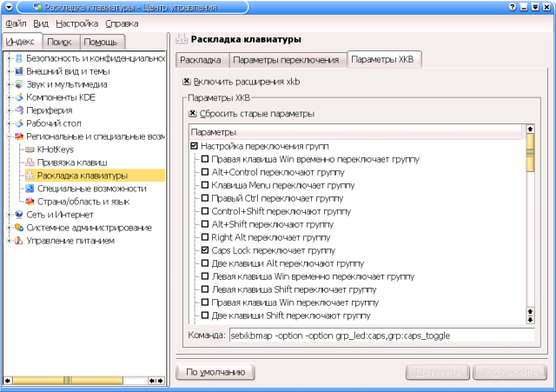The width and height of the screenshot is (556, 392).
Task: Switch to the Поиск sidebar tab
Action: (x=60, y=42)
